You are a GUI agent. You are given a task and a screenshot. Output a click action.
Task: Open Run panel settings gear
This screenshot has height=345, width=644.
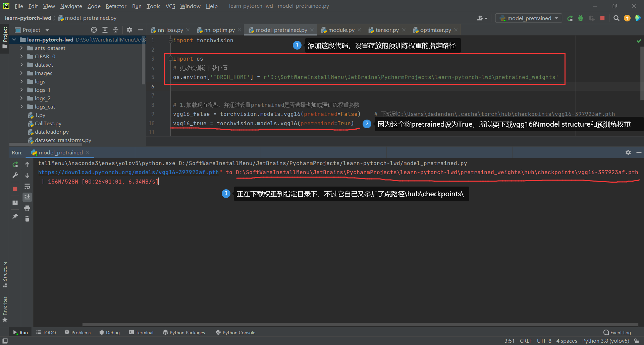(x=628, y=152)
